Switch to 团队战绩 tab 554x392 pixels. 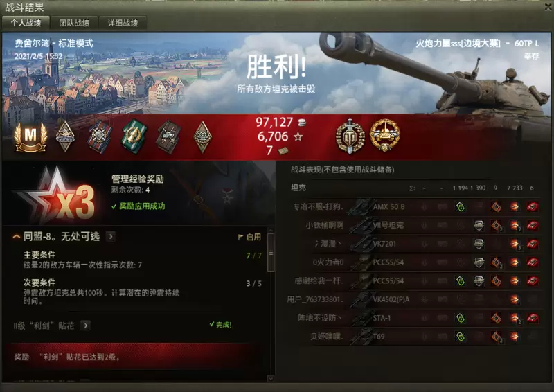[74, 23]
